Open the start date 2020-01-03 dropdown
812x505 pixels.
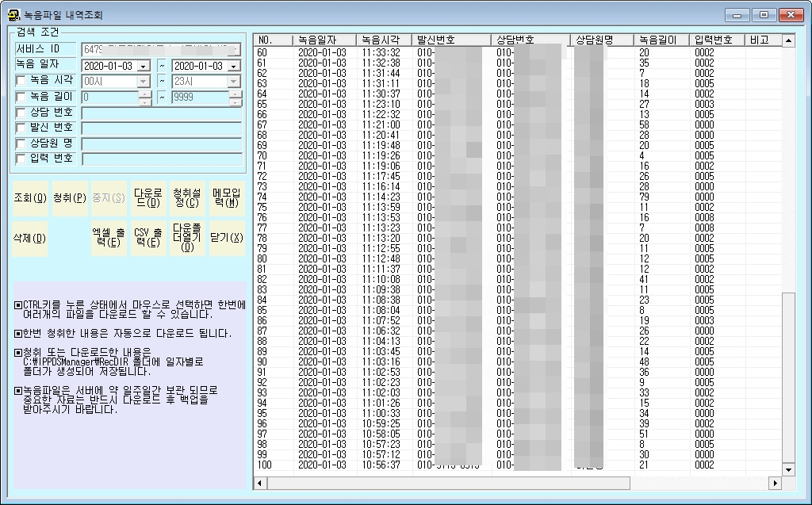144,67
